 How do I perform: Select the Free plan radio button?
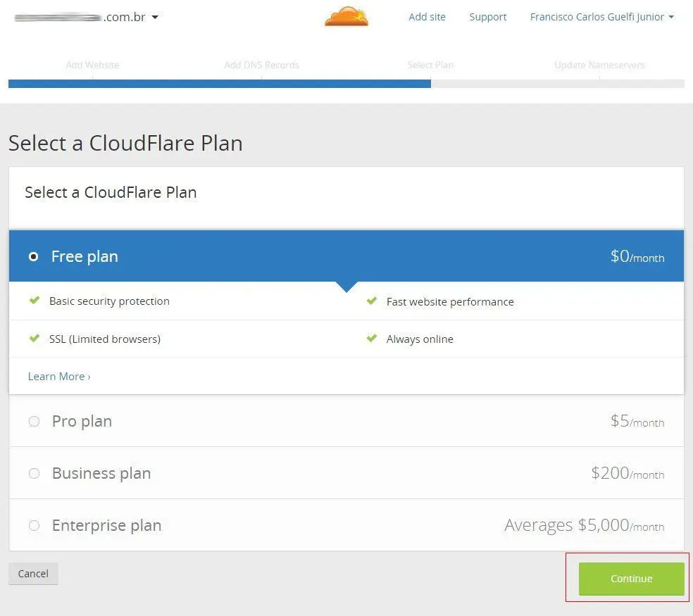point(33,257)
